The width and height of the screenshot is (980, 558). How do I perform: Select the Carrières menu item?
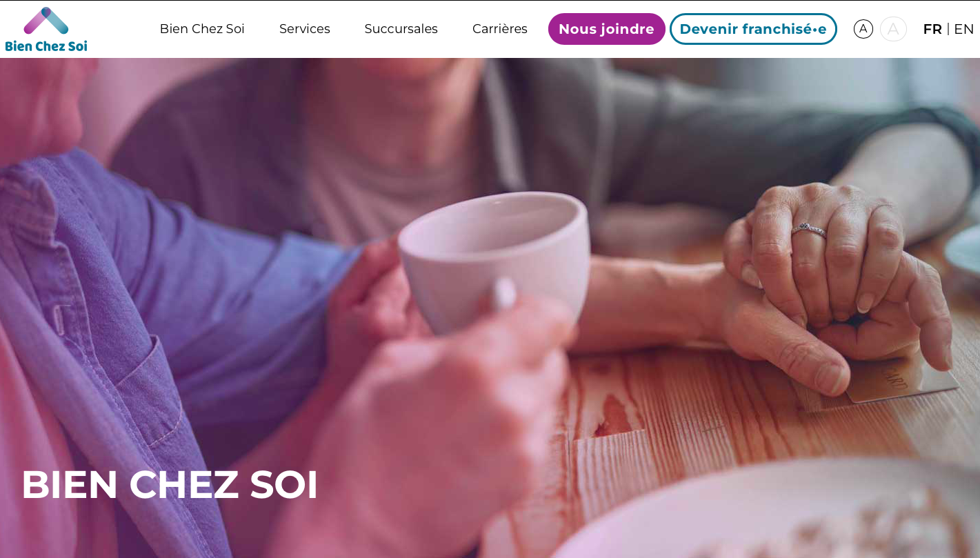point(500,29)
